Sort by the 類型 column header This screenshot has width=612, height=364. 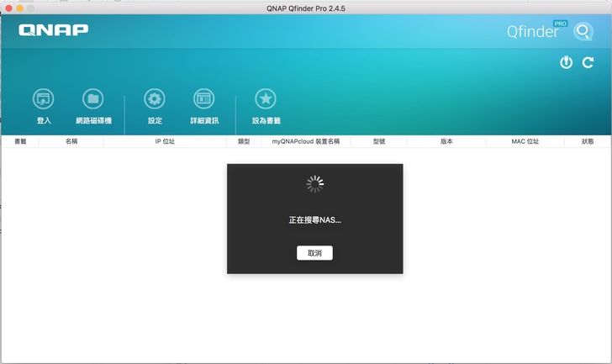tap(244, 142)
